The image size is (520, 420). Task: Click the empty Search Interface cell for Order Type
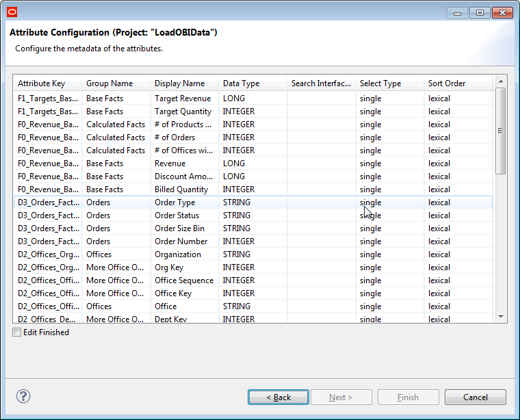pos(321,202)
